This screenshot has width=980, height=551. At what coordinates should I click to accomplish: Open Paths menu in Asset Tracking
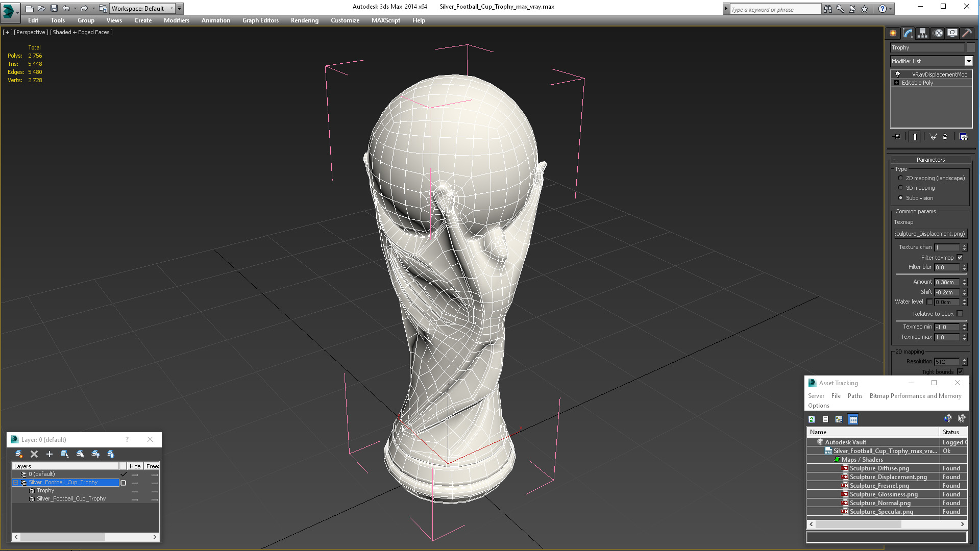click(855, 396)
